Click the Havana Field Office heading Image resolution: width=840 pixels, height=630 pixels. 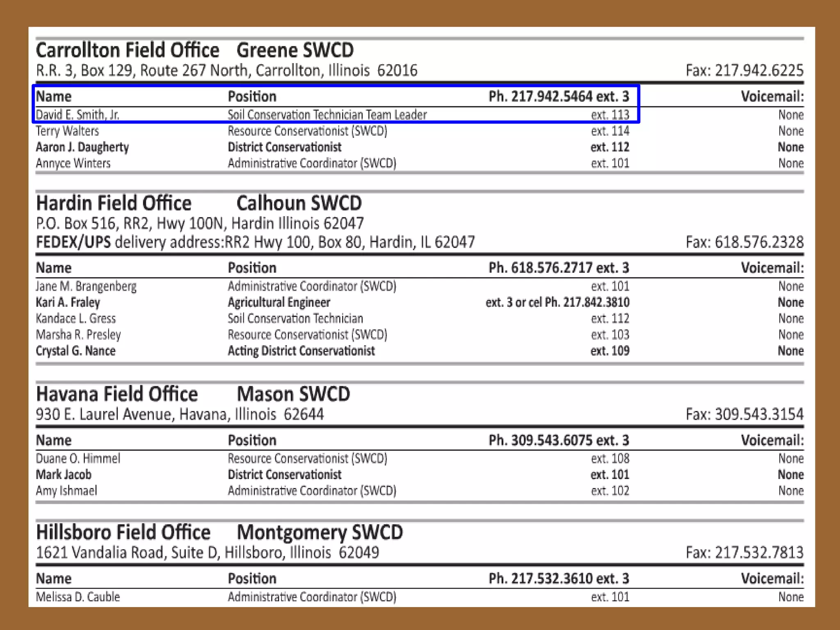(117, 394)
